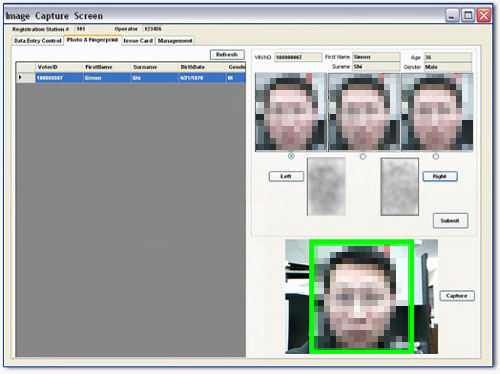Click the VIN NO input field

pos(298,57)
